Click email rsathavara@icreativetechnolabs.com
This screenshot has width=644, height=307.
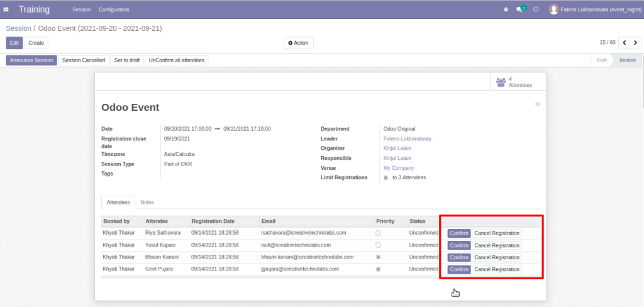pyautogui.click(x=304, y=233)
